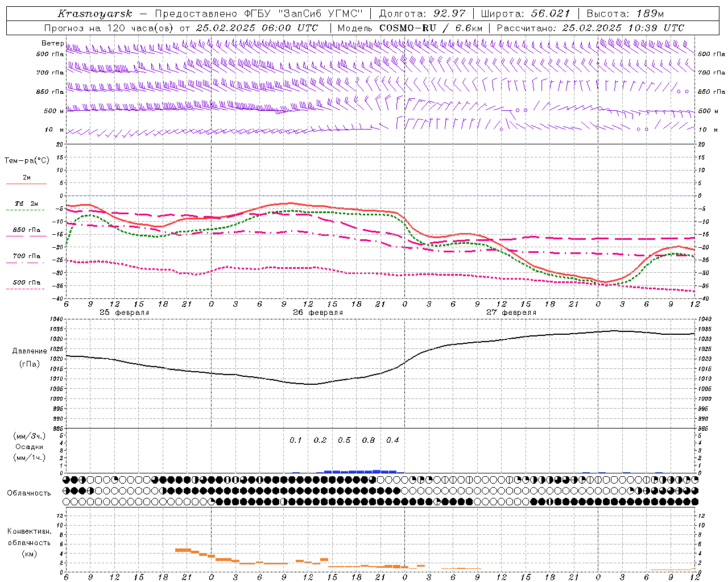Click the dashed line sample under 'Td 2м' legend
Viewport: 728px width, 582px height.
click(x=25, y=210)
